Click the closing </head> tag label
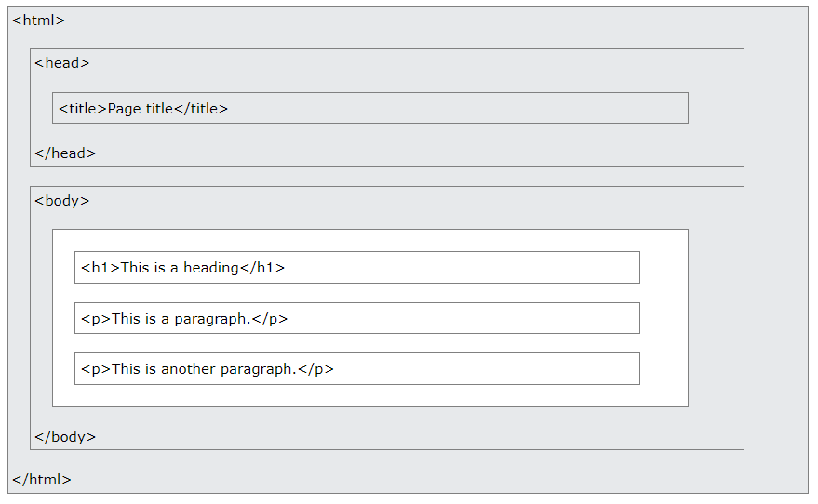818x504 pixels. (x=64, y=153)
